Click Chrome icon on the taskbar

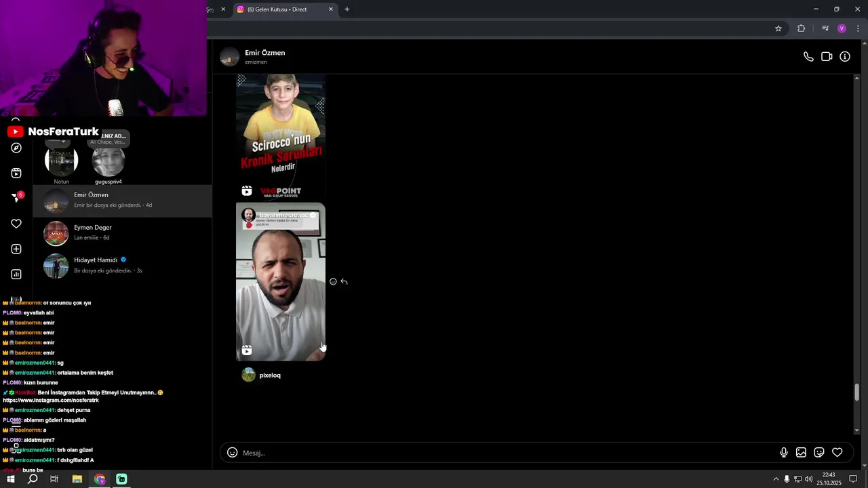coord(100,479)
